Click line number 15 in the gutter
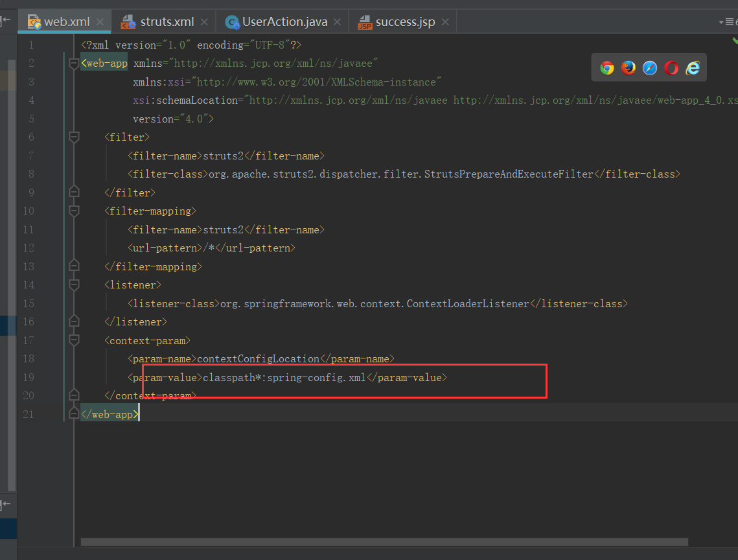This screenshot has width=738, height=560. click(29, 304)
